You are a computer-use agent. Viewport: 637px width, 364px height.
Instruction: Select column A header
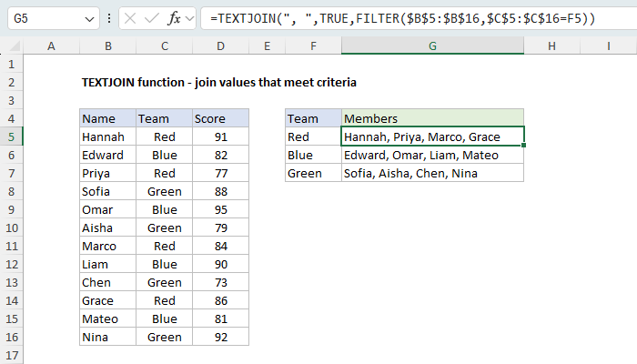[x=51, y=45]
